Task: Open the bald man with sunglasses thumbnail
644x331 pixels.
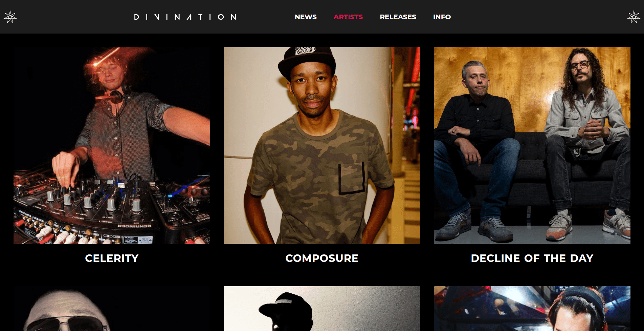Action: 112,309
